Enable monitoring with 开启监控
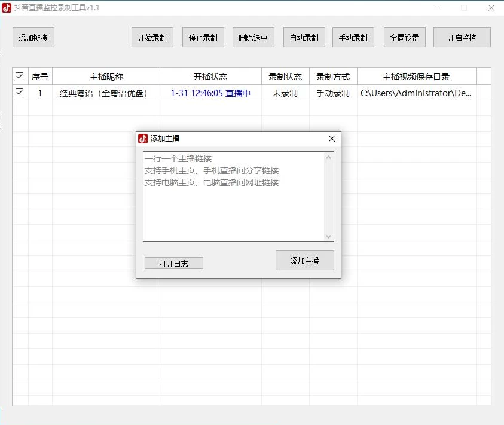 click(462, 38)
